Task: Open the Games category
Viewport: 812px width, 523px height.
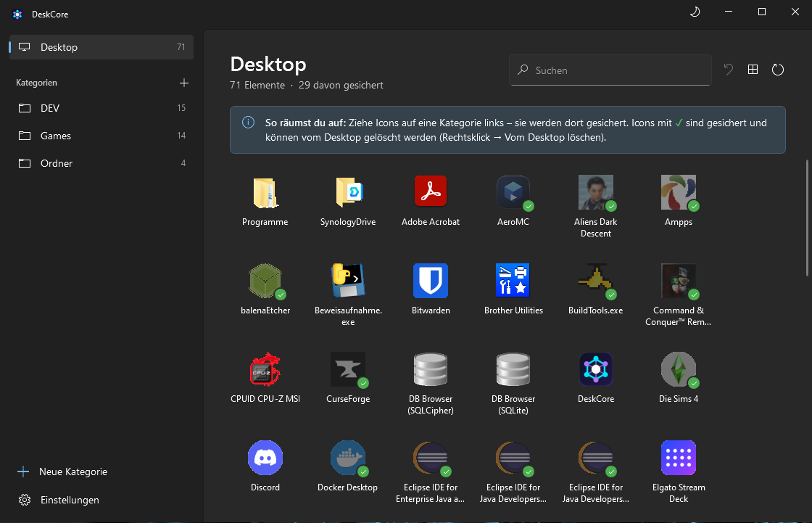Action: 101,136
